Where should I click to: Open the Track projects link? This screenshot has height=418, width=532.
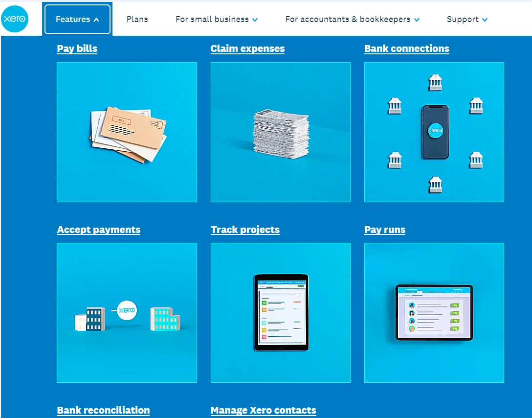pos(245,230)
